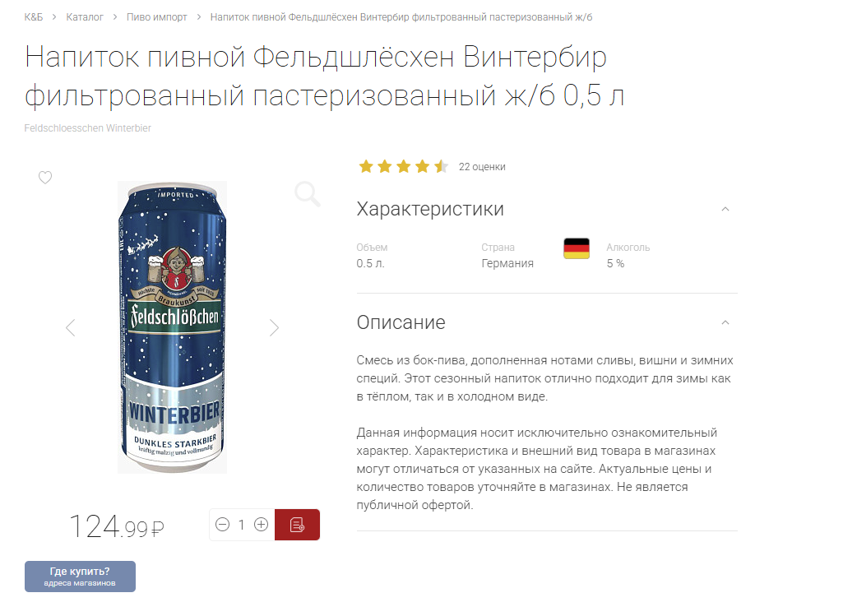Screen dimensions: 857x616
Task: Go to Пиво импорт breadcrumb
Action: [x=157, y=17]
